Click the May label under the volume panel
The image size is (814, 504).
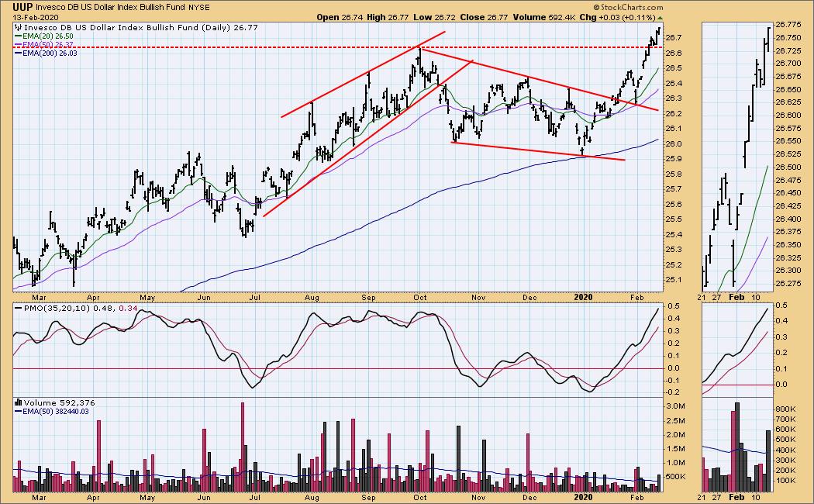point(147,497)
